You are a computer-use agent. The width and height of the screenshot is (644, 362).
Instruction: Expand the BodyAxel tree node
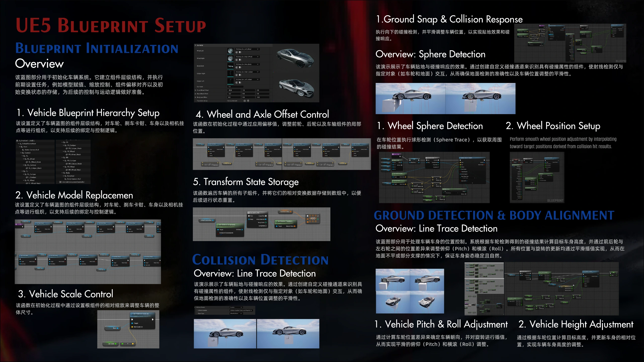pos(63,176)
